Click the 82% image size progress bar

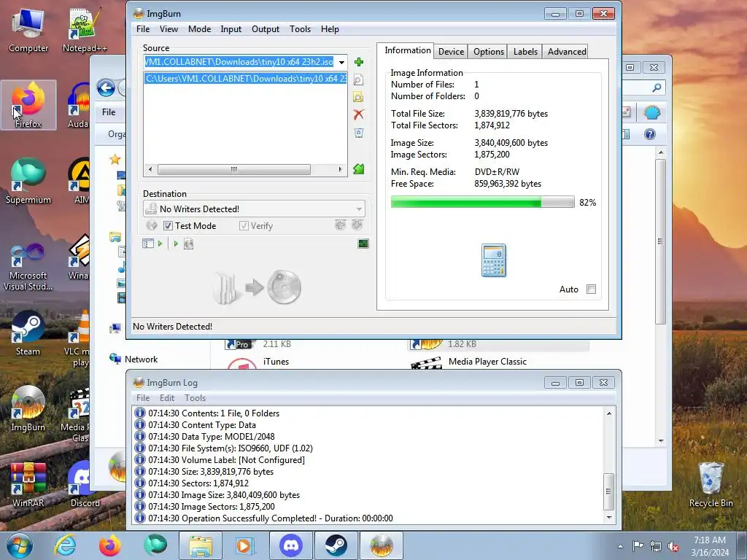point(483,203)
